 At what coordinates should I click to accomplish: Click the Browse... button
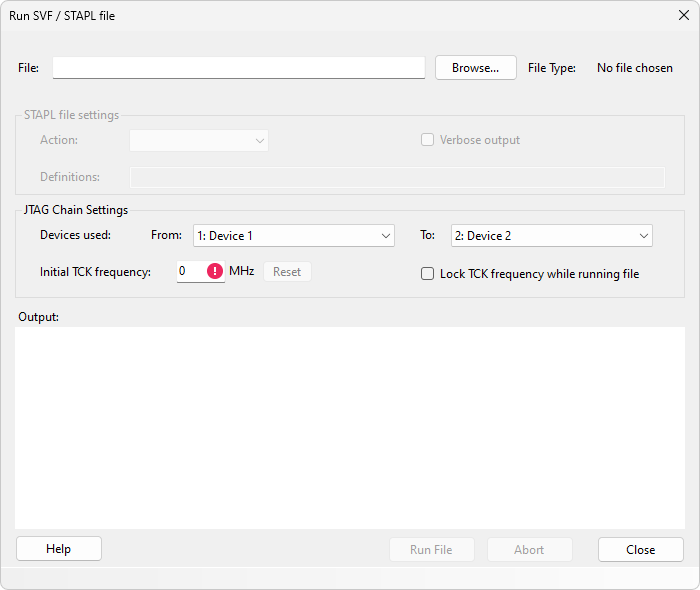(x=475, y=68)
